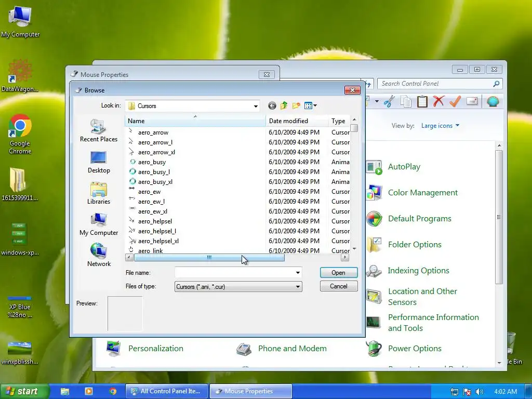The image size is (532, 399).
Task: Select the aero_arrow_l cursor file
Action: coord(155,142)
